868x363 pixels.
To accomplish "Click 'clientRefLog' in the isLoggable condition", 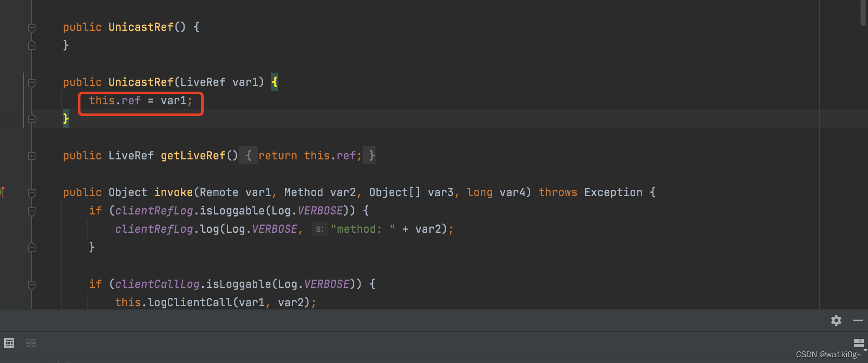I will 154,211.
